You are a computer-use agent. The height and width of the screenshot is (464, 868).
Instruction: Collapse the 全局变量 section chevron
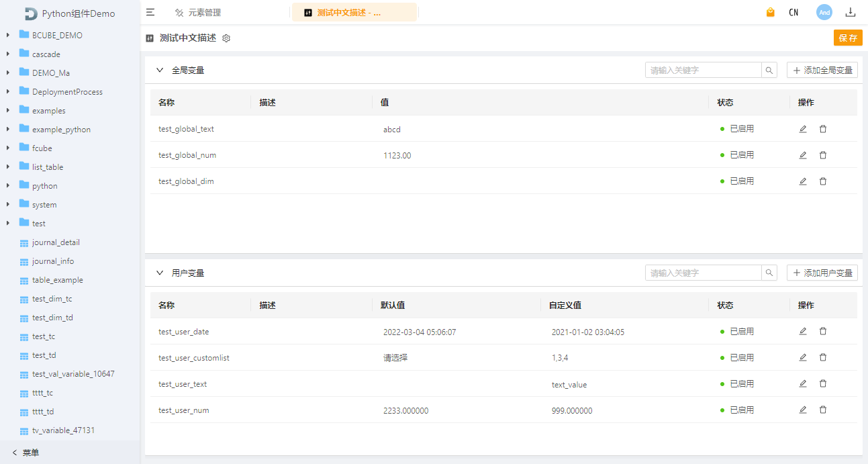tap(160, 70)
